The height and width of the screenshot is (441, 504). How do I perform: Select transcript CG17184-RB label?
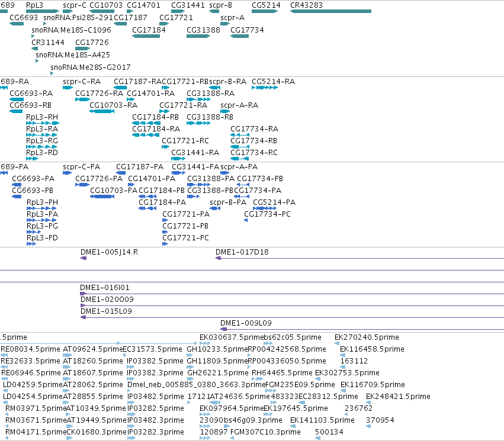(156, 117)
